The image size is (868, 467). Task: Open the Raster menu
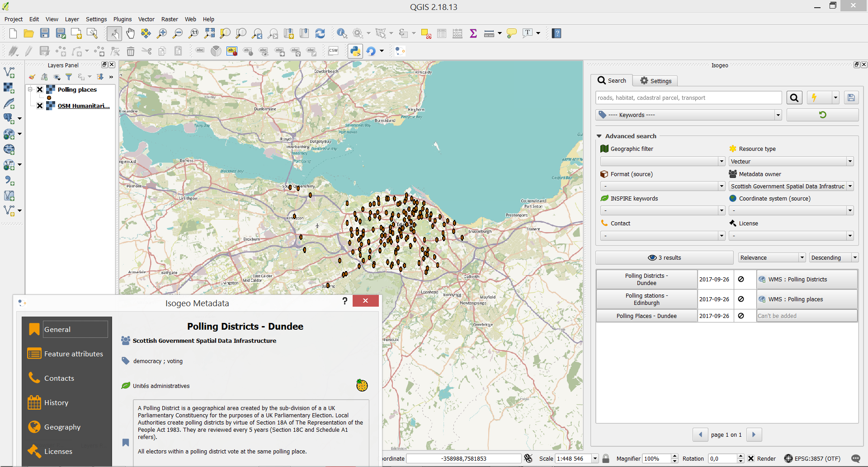[170, 19]
